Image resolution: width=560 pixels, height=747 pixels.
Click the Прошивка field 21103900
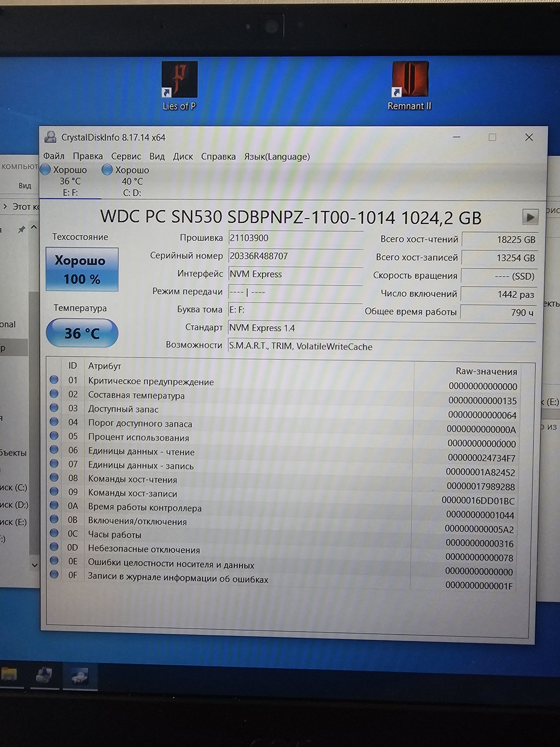click(x=295, y=238)
